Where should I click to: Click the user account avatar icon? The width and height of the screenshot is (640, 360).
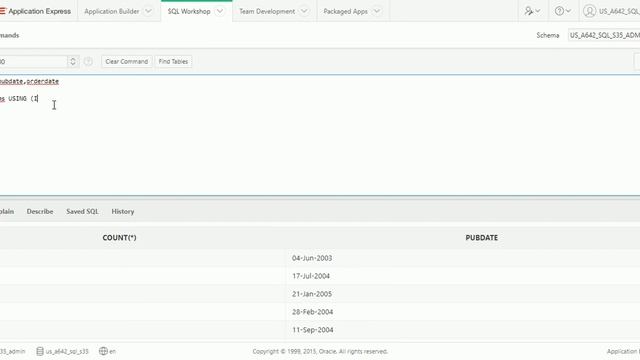(x=589, y=11)
